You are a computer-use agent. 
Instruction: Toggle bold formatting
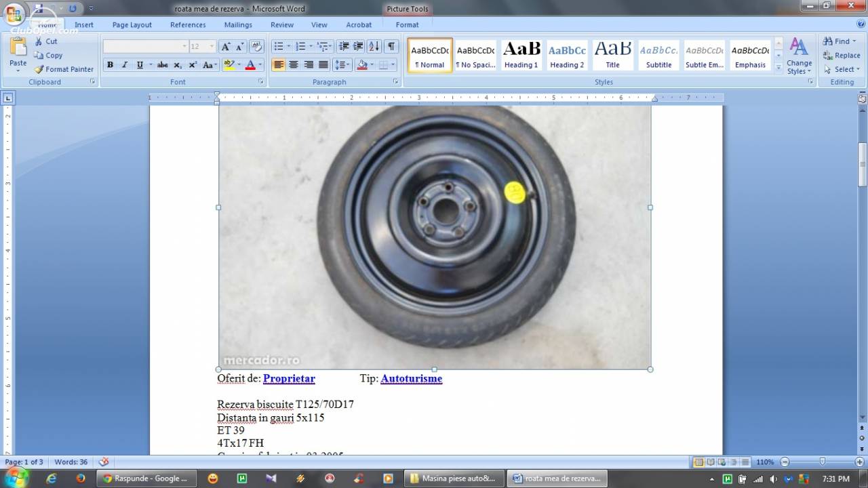click(110, 65)
